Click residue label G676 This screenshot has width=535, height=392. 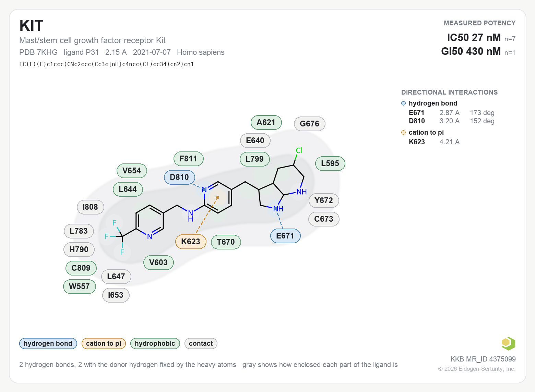click(310, 124)
